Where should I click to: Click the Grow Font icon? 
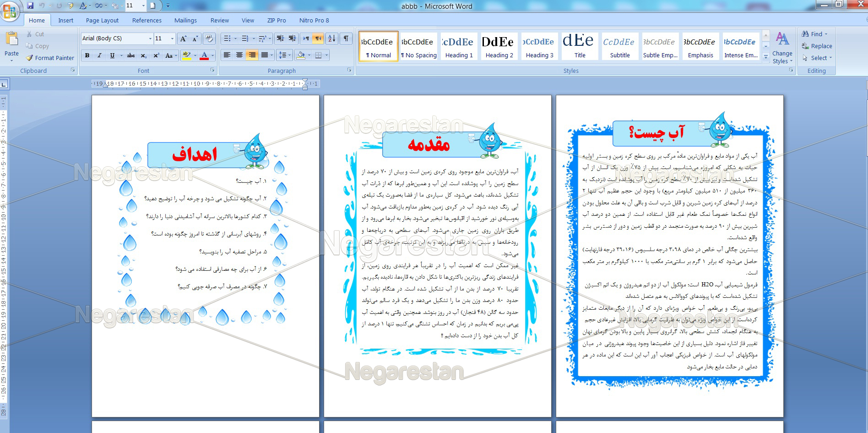click(183, 38)
